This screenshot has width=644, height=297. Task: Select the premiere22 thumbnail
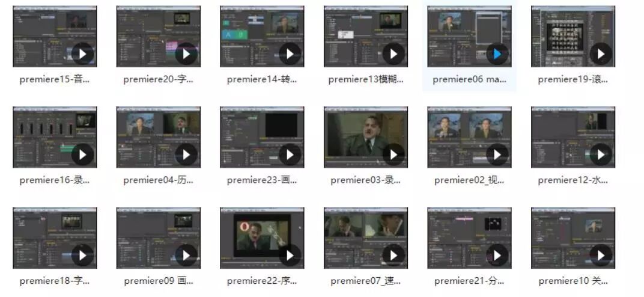click(x=262, y=238)
